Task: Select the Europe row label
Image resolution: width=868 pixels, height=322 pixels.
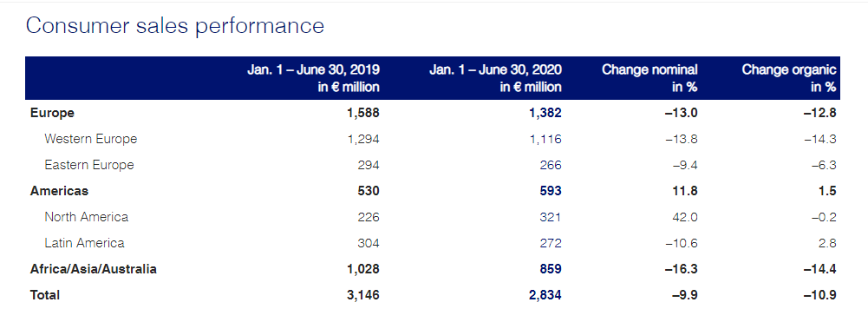Action: coord(53,113)
